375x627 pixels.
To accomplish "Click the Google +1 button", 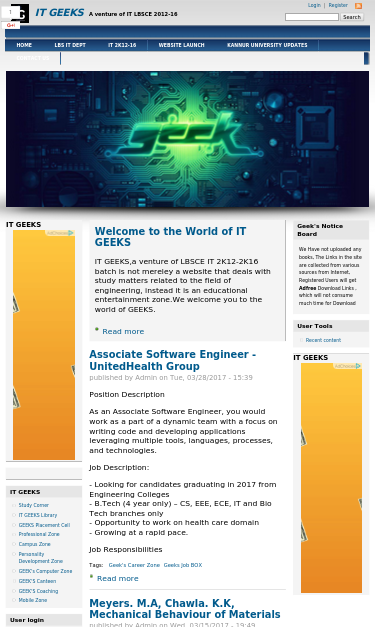I will point(11,25).
